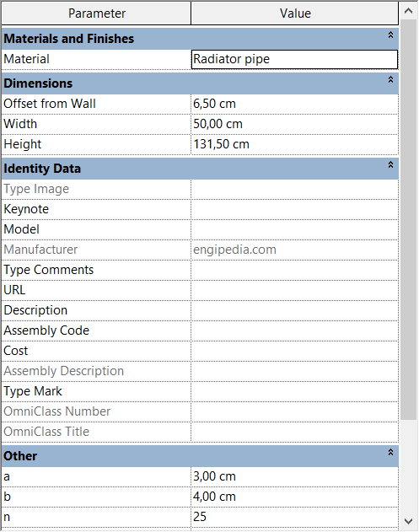The image size is (419, 532).
Task: Click the Identity Data header text
Action: point(42,169)
